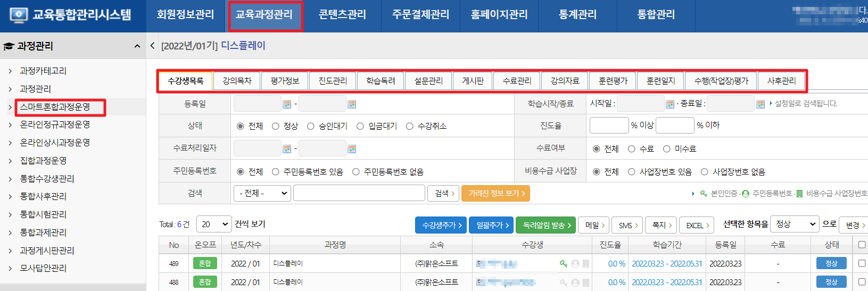
Task: Click the 교육통합관리시스템 logo icon
Action: [x=18, y=15]
